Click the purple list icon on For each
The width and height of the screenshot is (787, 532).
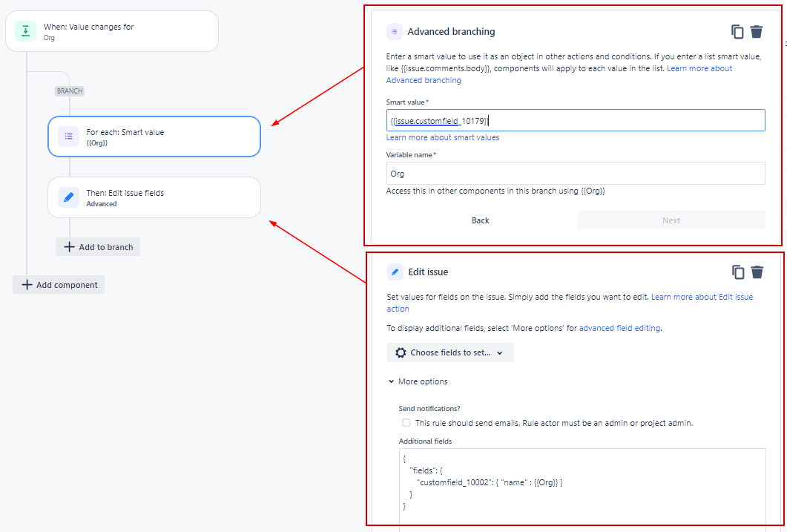(x=69, y=137)
